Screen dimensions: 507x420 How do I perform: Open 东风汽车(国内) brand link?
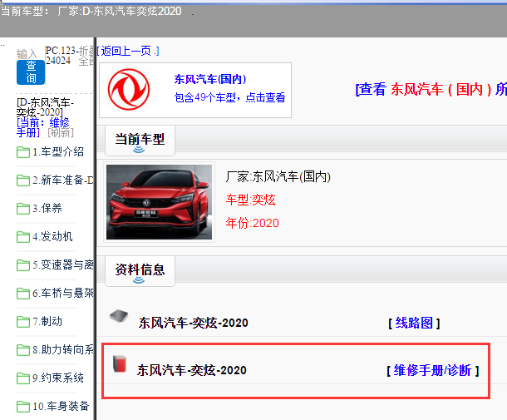click(x=210, y=79)
